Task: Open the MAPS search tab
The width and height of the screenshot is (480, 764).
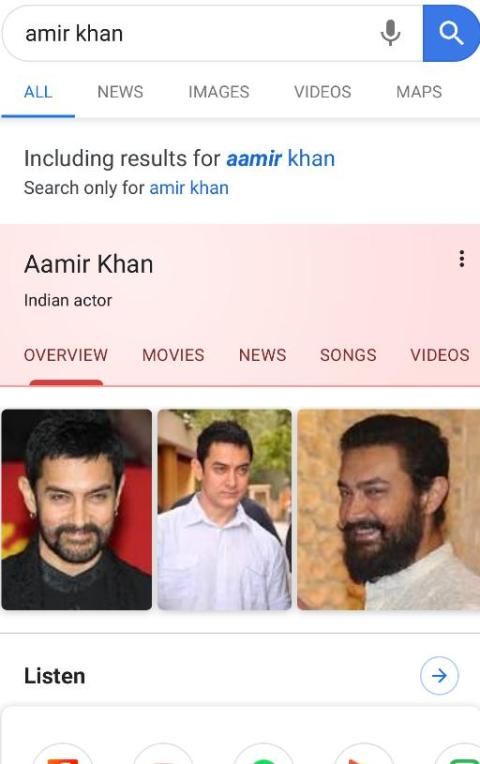Action: tap(419, 92)
